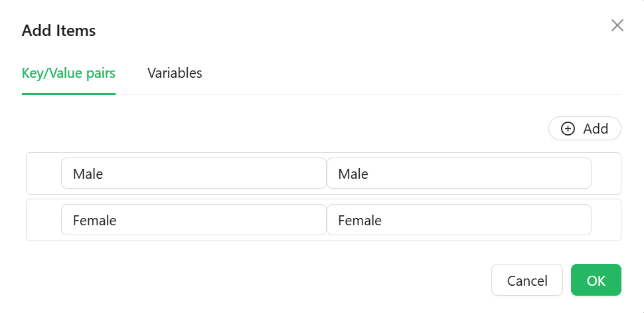This screenshot has width=644, height=313.
Task: Close the Add Items dialog
Action: 617,26
